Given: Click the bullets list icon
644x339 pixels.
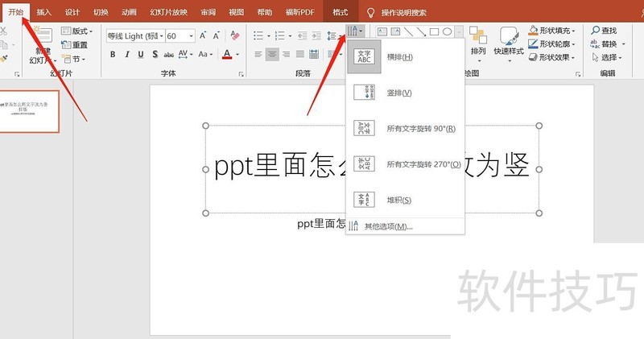Looking at the screenshot, I should click(x=258, y=35).
